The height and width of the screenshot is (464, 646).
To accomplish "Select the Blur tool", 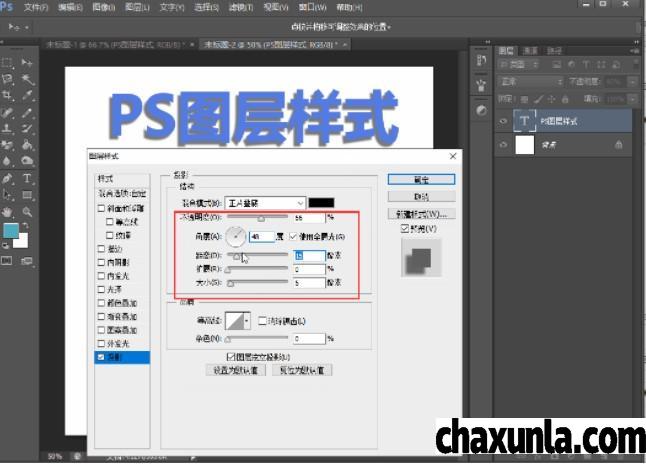I will pyautogui.click(x=7, y=161).
